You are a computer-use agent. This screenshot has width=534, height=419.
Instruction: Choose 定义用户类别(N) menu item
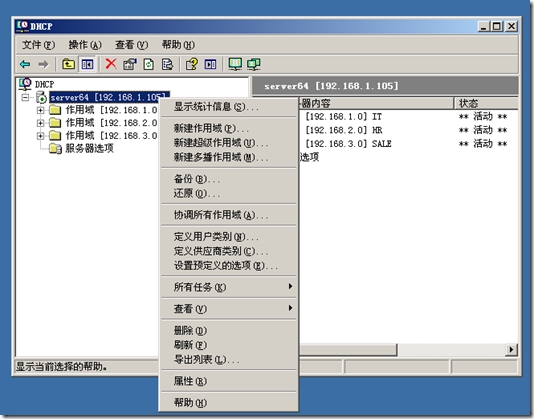[x=229, y=237]
